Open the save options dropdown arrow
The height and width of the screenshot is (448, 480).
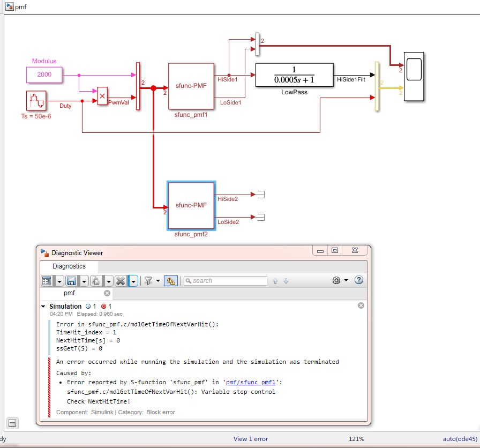(84, 281)
